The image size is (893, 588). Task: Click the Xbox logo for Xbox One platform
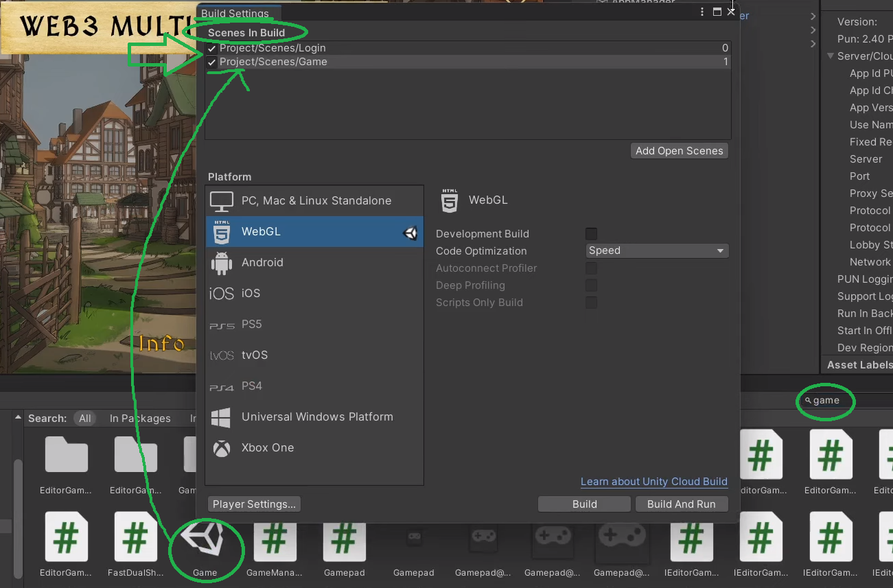click(x=222, y=448)
